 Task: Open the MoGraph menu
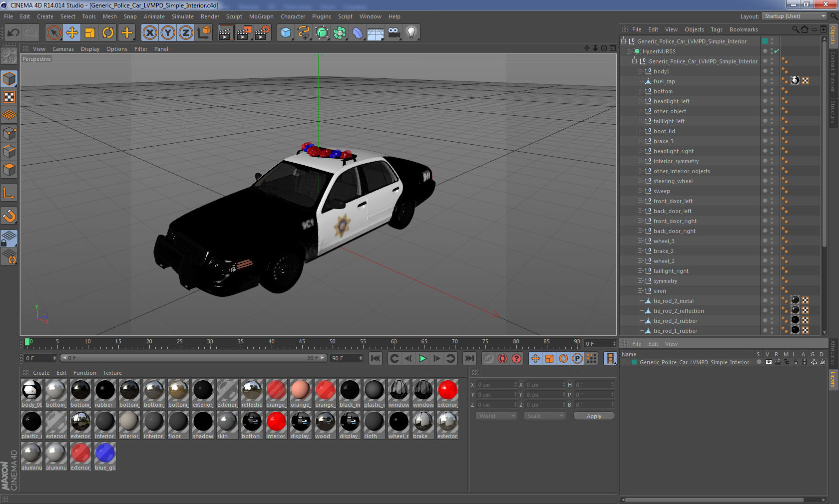[x=261, y=16]
